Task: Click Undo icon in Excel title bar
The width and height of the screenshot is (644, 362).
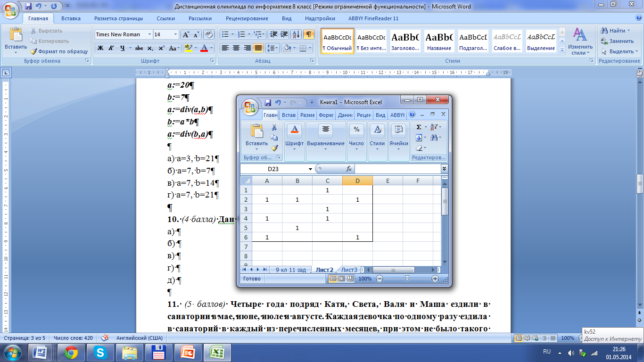Action: 278,102
